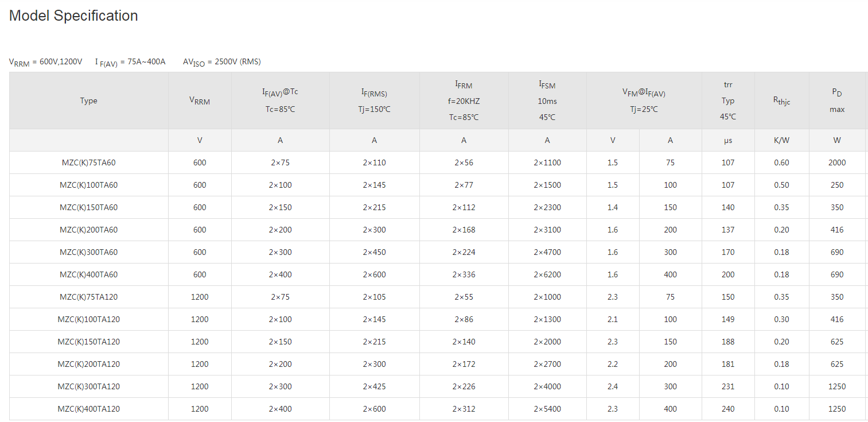Click the 2×2300 IFSM value
Image resolution: width=868 pixels, height=422 pixels.
tap(547, 207)
